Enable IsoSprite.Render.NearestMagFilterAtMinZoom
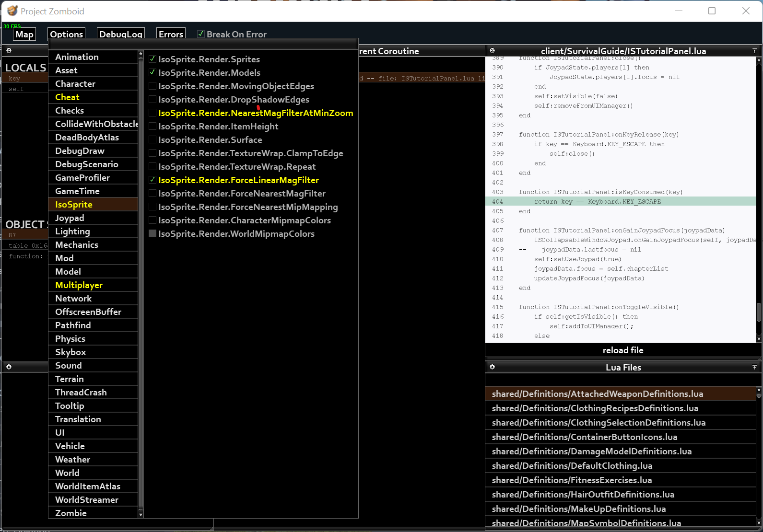 click(x=153, y=113)
